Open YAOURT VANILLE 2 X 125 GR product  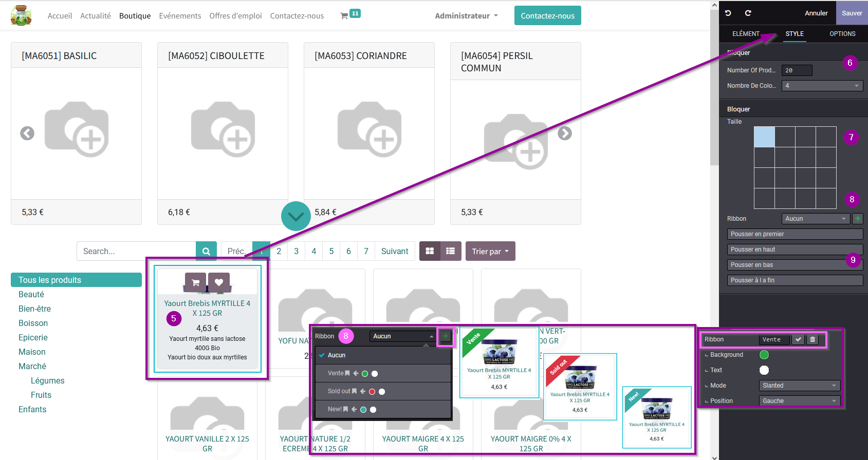click(207, 444)
